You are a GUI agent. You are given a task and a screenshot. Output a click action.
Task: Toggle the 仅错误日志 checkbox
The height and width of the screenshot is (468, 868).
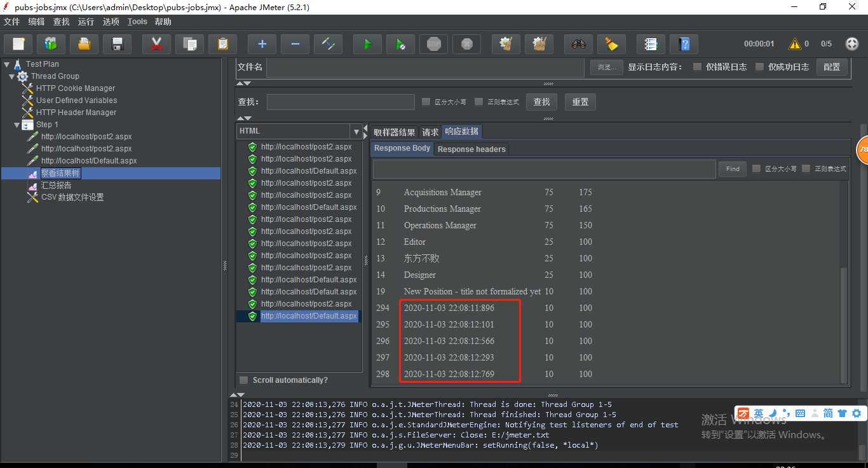coord(698,67)
